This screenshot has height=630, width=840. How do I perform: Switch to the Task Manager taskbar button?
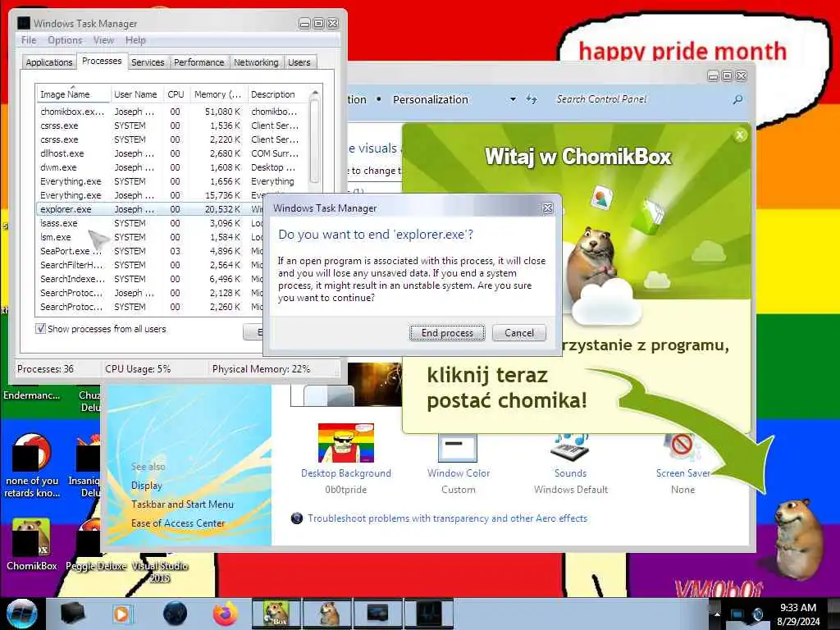pos(429,614)
